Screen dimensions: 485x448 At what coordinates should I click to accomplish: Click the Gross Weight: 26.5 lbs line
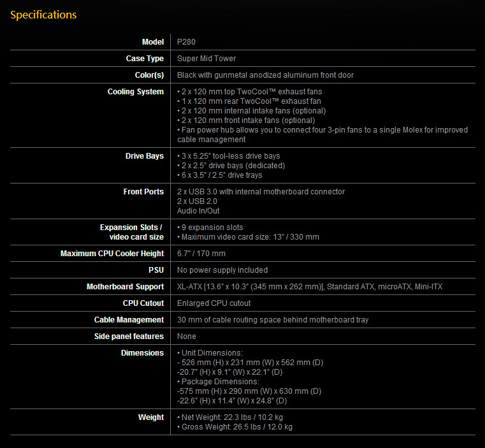pyautogui.click(x=235, y=427)
